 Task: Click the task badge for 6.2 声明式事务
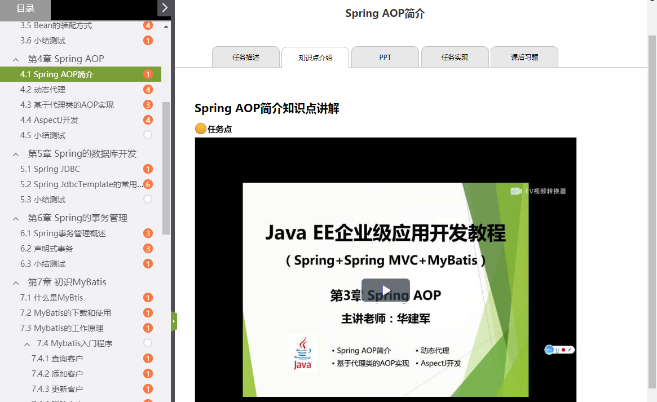148,249
